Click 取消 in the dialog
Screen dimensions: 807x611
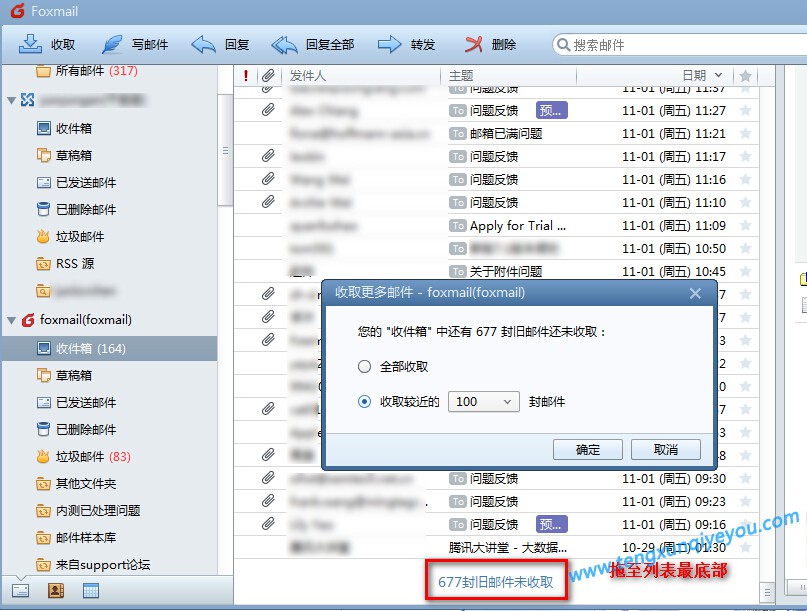tap(665, 449)
